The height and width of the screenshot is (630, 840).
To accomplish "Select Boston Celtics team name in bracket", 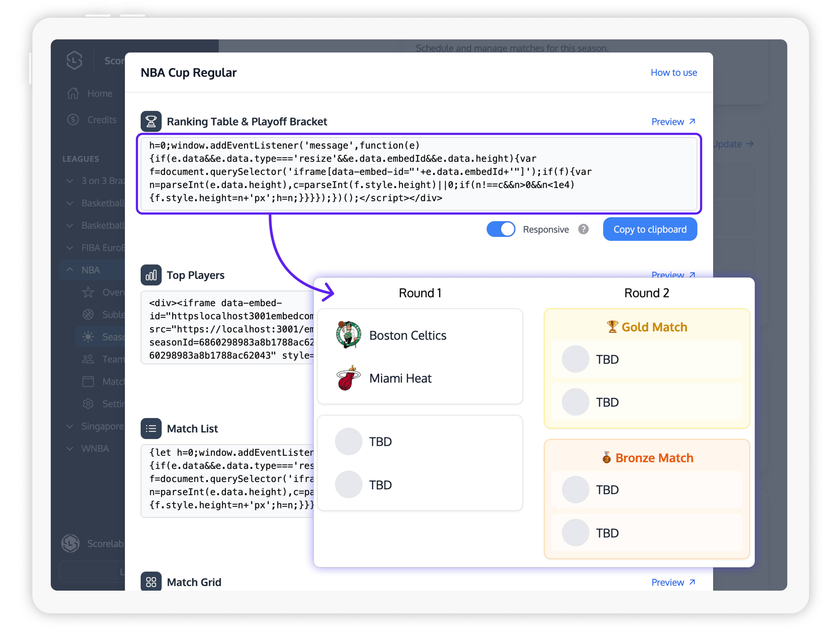I will 408,335.
